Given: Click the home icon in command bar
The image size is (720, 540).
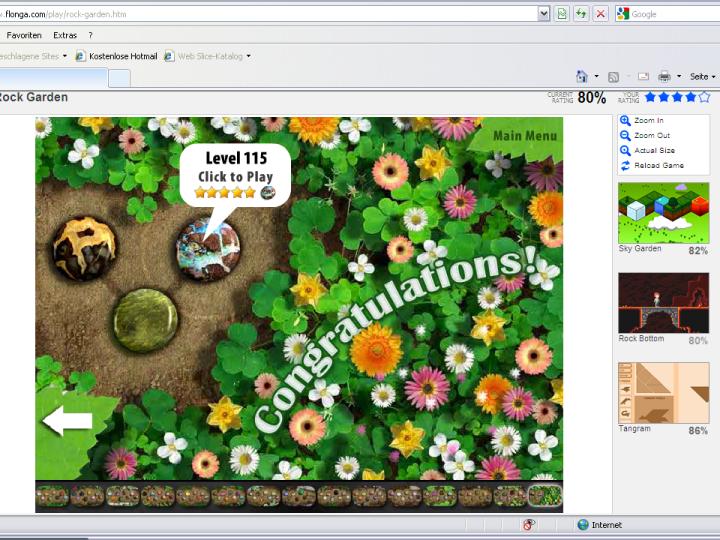Looking at the screenshot, I should pos(582,76).
